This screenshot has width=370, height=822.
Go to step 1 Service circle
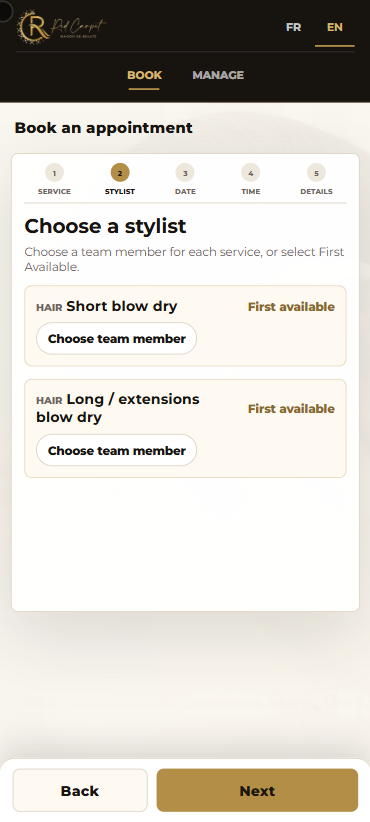coord(55,172)
